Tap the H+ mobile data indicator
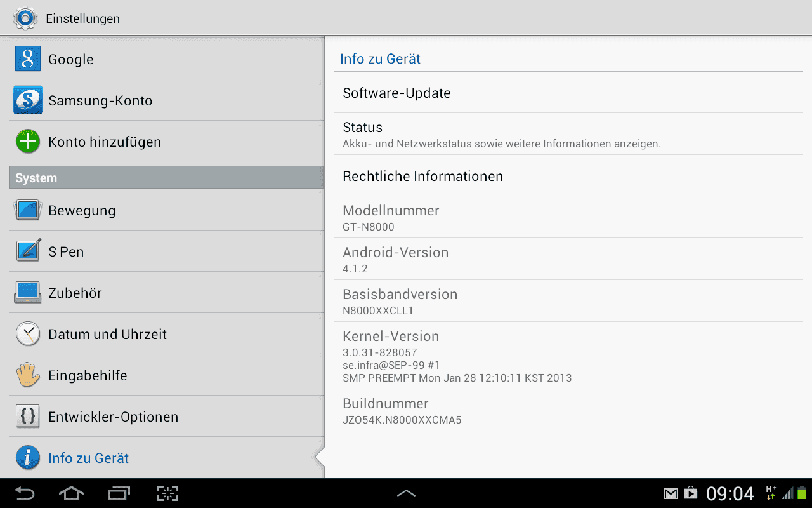The width and height of the screenshot is (812, 508). tap(771, 493)
